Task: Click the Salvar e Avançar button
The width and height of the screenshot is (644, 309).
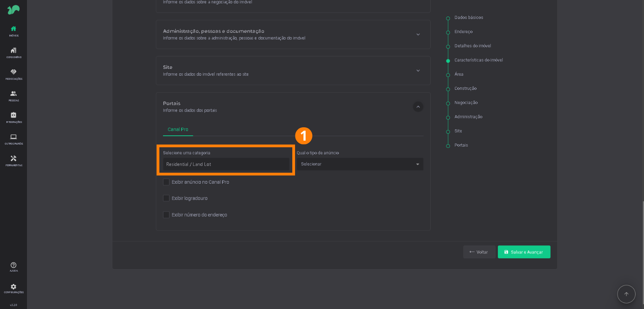Action: (x=524, y=252)
